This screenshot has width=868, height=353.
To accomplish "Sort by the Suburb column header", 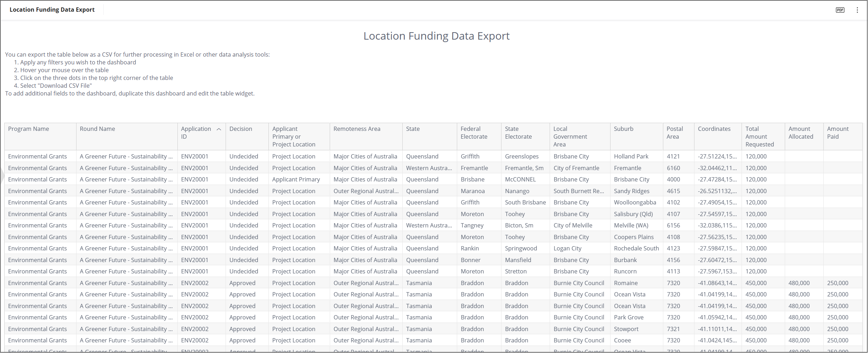I will coord(623,129).
